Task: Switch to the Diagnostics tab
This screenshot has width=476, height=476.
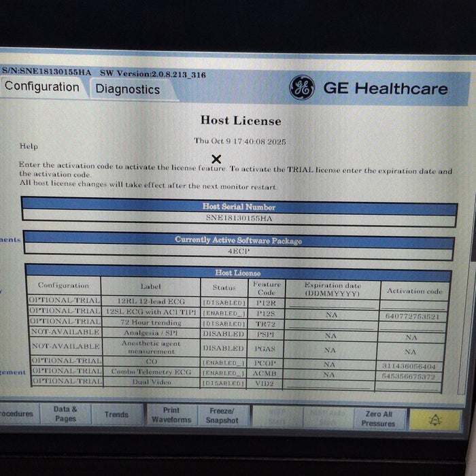Action: 128,89
